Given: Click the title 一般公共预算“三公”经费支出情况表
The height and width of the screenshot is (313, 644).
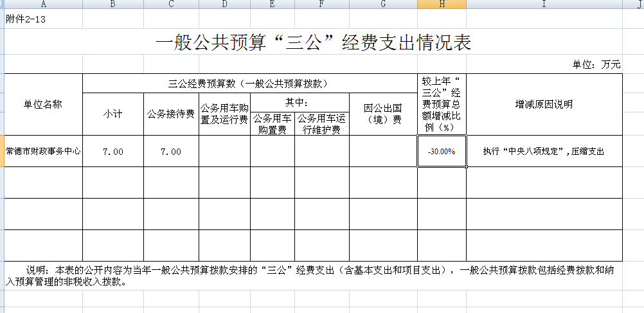Looking at the screenshot, I should pyautogui.click(x=313, y=42).
